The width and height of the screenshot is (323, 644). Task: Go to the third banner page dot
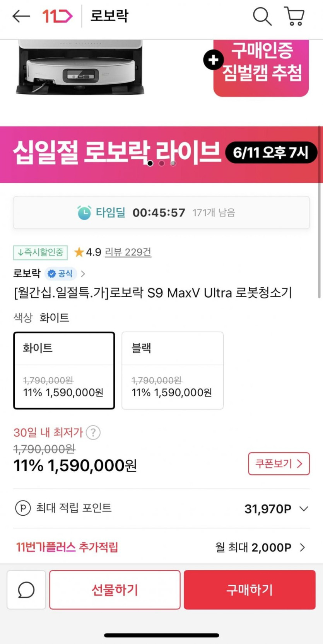tap(173, 164)
